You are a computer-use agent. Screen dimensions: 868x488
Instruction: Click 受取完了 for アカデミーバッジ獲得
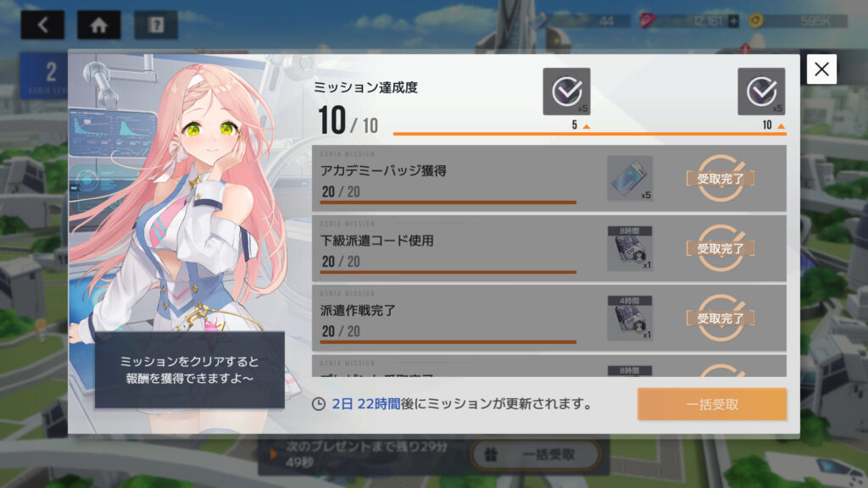pyautogui.click(x=721, y=179)
